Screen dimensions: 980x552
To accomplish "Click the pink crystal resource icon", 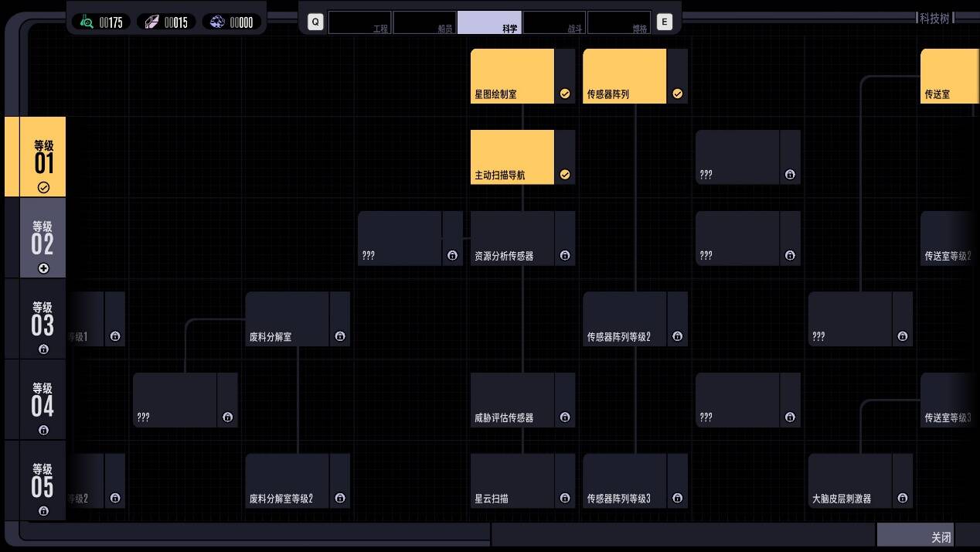I will [151, 22].
